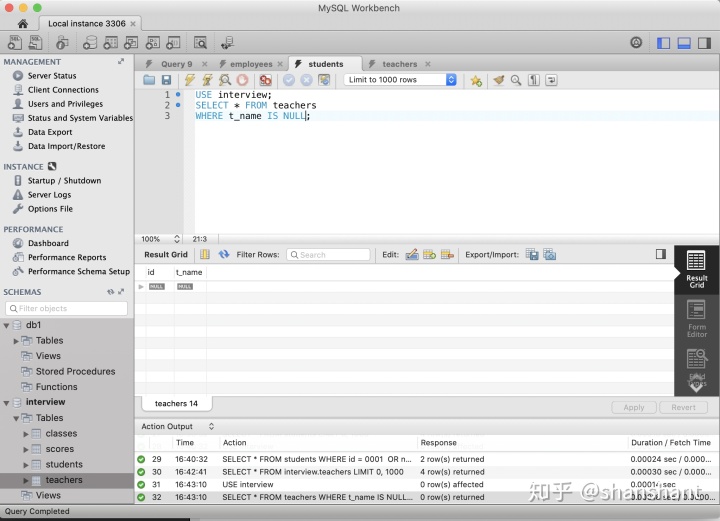Save script floppy disk icon
720x521 pixels.
pyautogui.click(x=166, y=80)
